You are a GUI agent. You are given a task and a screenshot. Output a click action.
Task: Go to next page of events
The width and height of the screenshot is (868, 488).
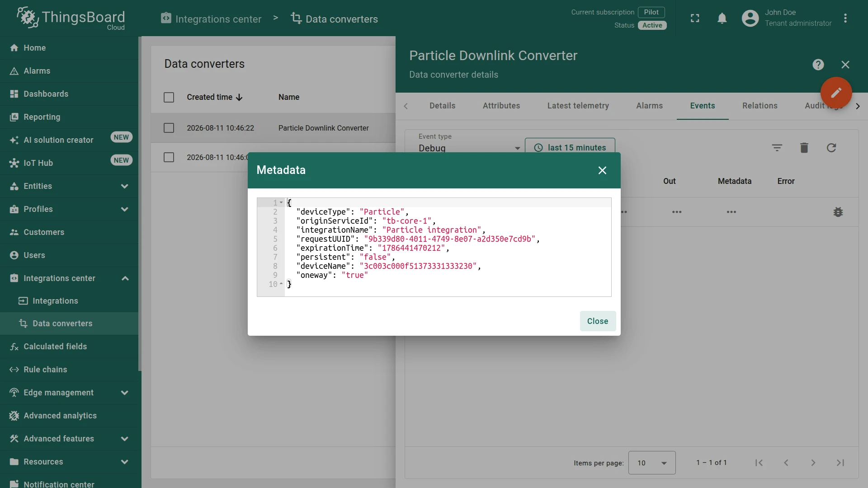(x=813, y=463)
